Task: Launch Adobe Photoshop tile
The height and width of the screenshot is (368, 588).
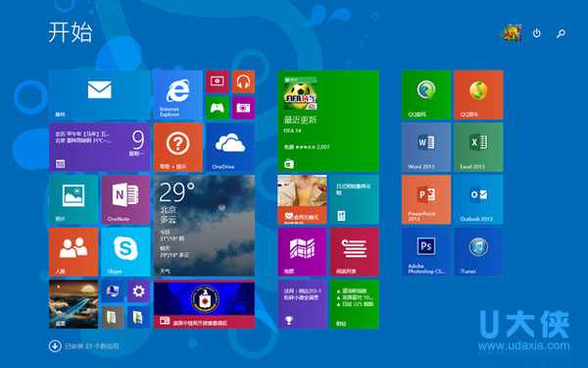Action: coord(426,252)
